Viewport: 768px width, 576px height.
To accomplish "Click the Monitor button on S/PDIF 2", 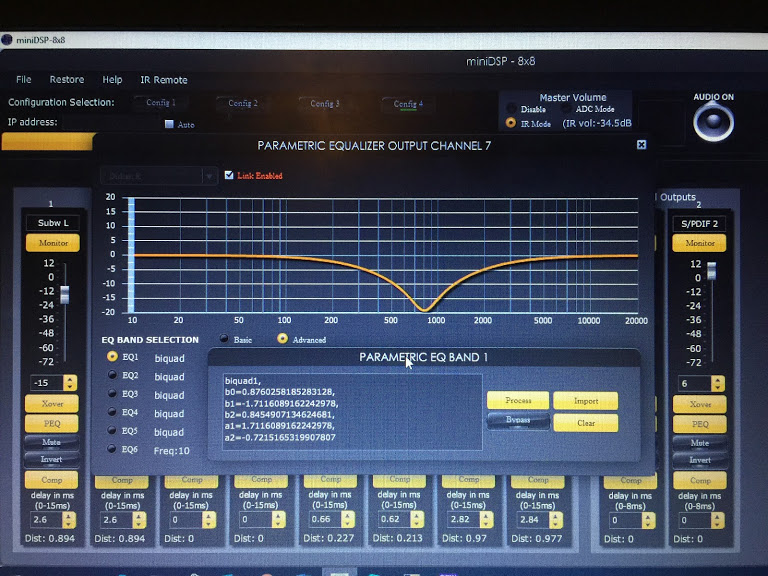I will [699, 243].
